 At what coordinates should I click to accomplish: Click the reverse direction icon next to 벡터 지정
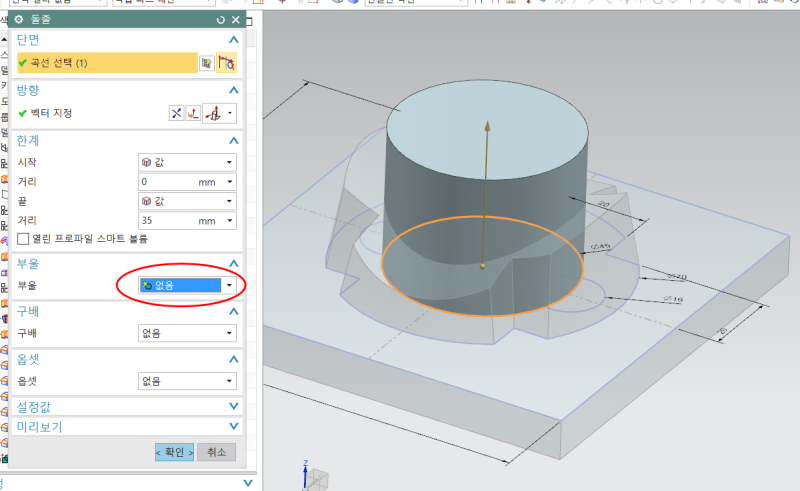point(177,113)
